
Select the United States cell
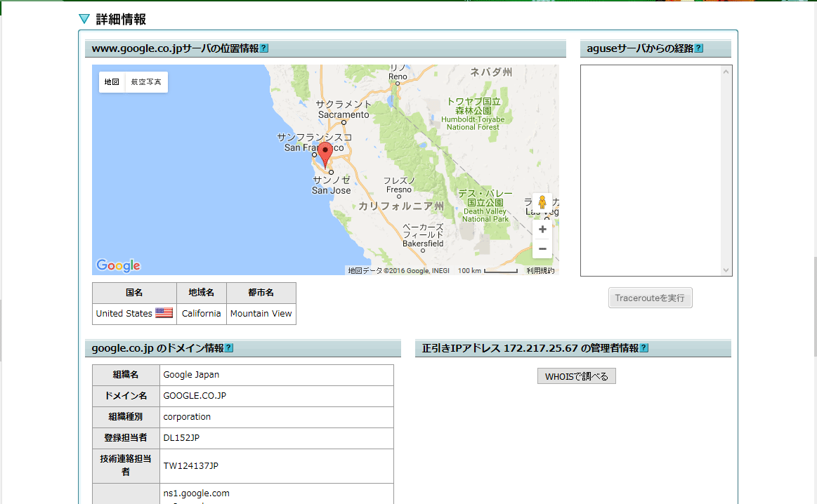pos(134,314)
